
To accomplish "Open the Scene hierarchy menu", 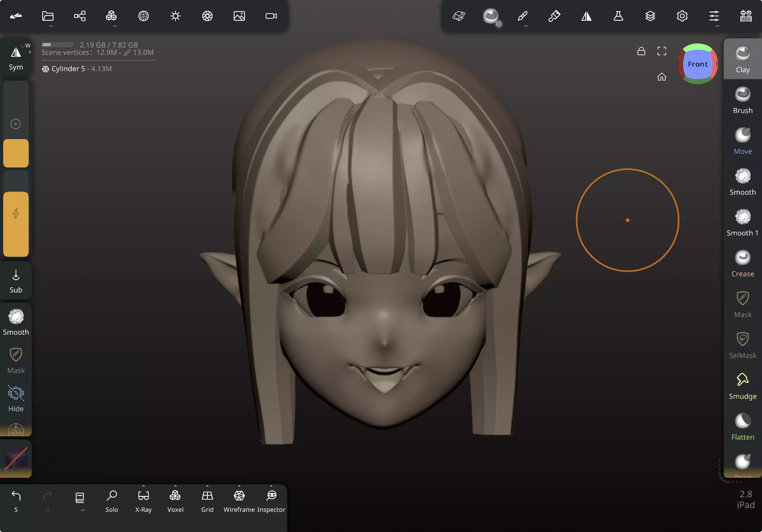I will pyautogui.click(x=80, y=16).
